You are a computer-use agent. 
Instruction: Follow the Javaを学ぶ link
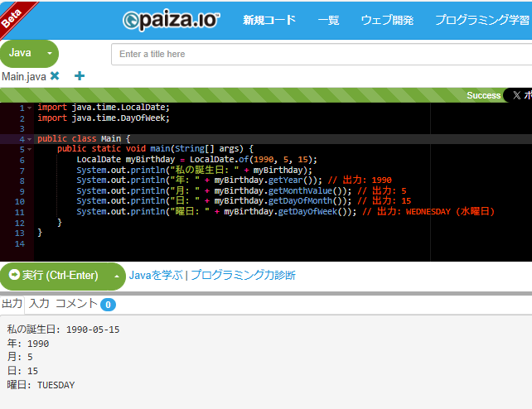coord(155,275)
